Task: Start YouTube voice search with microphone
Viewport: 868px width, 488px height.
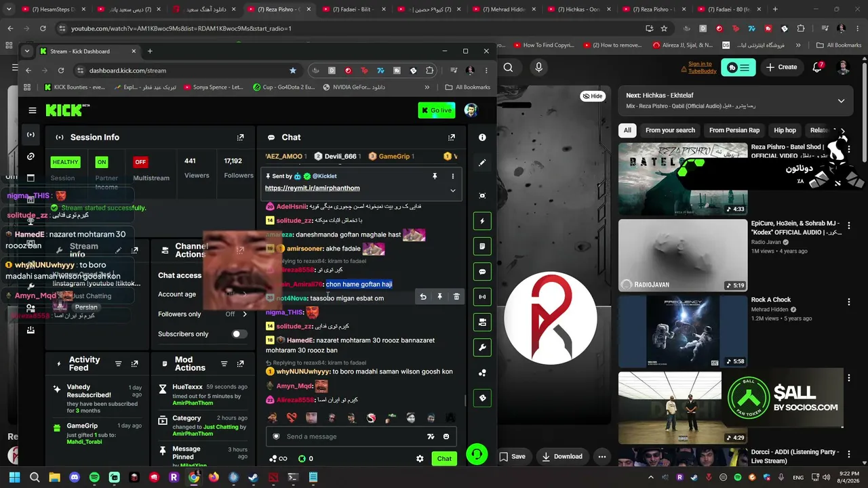Action: (x=538, y=67)
